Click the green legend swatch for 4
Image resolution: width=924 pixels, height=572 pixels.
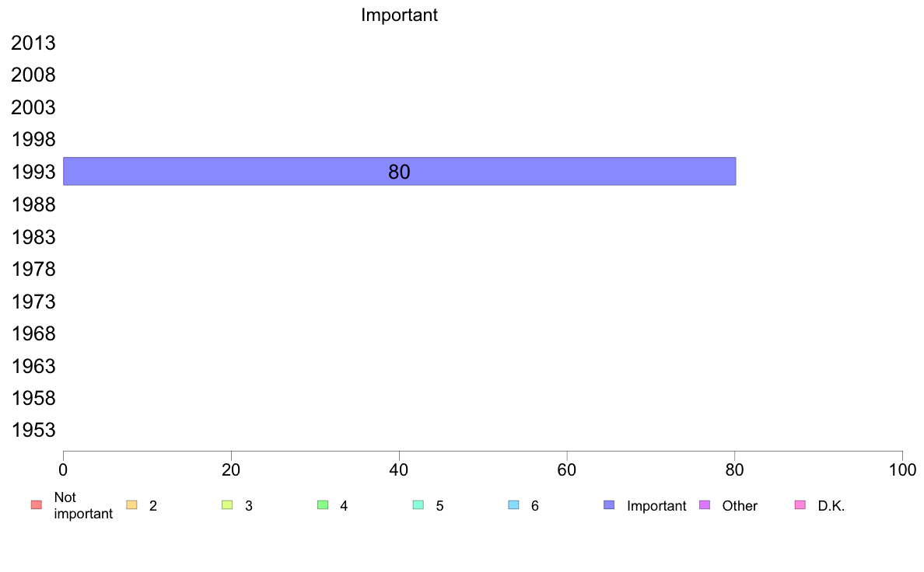pos(323,505)
